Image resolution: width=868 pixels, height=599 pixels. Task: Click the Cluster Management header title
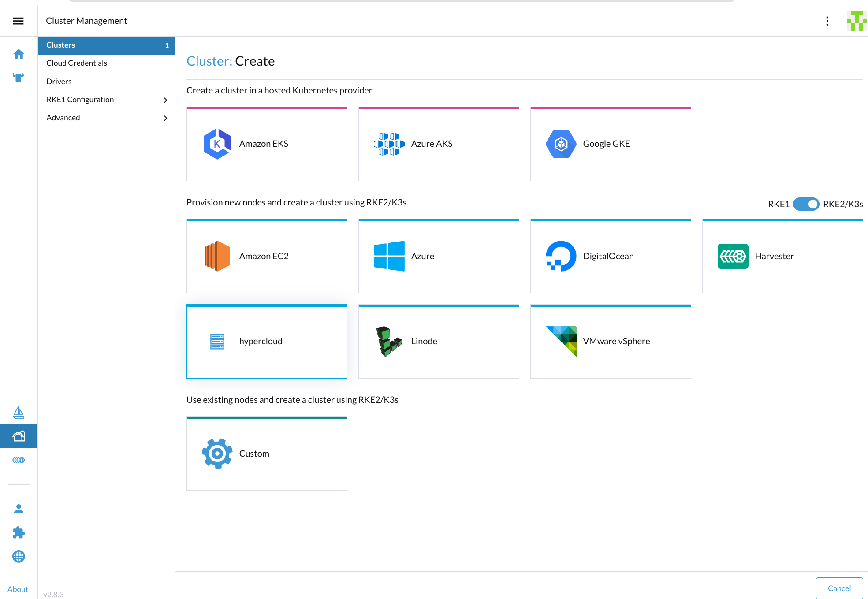coord(86,21)
